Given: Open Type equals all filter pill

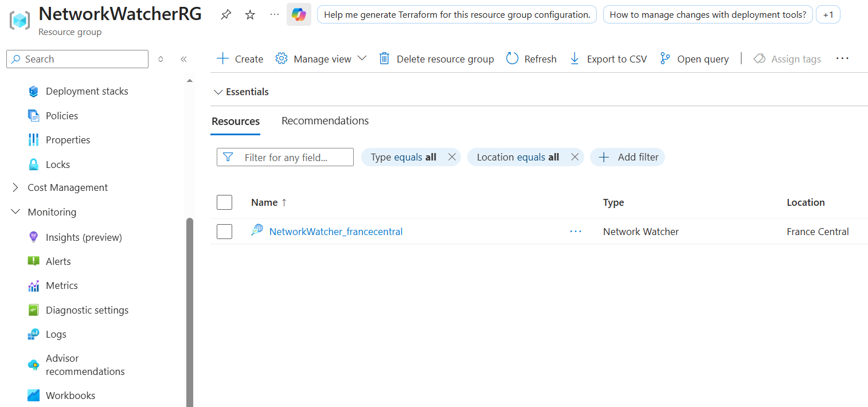Looking at the screenshot, I should point(404,157).
